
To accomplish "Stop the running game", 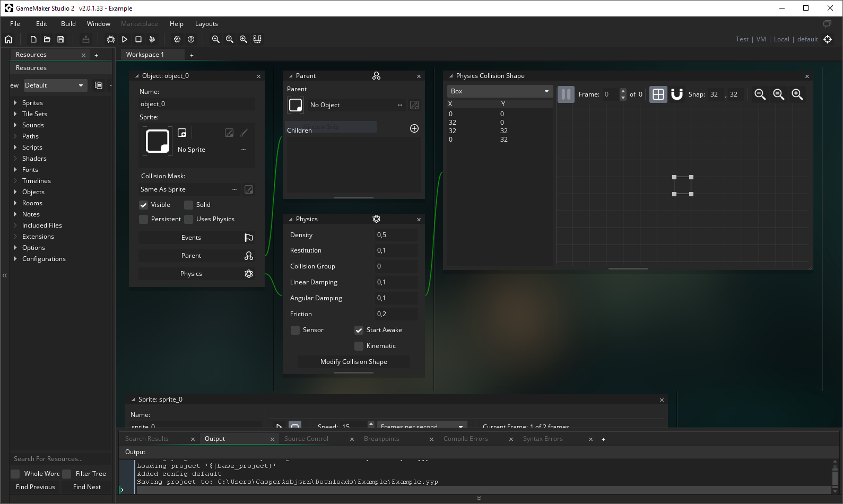I will coord(138,39).
